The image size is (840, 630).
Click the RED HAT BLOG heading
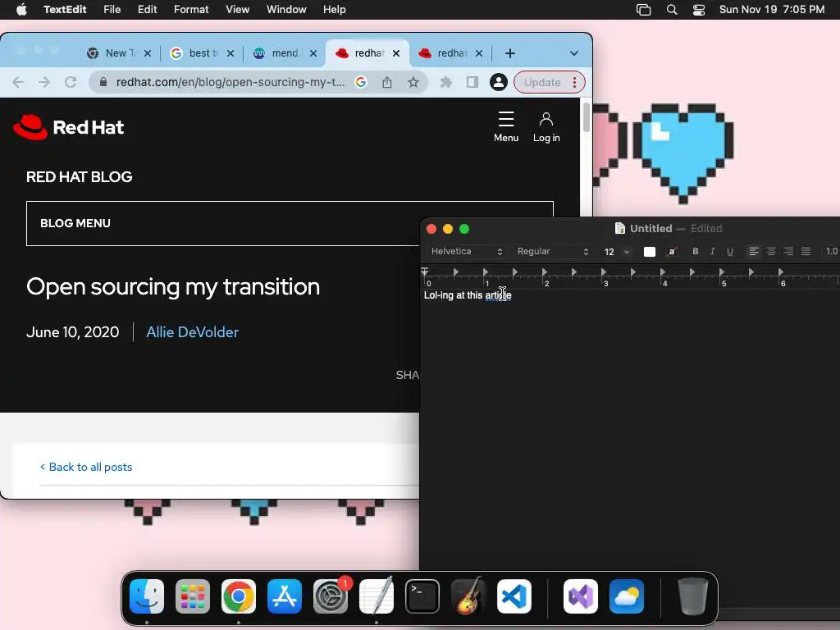[80, 177]
